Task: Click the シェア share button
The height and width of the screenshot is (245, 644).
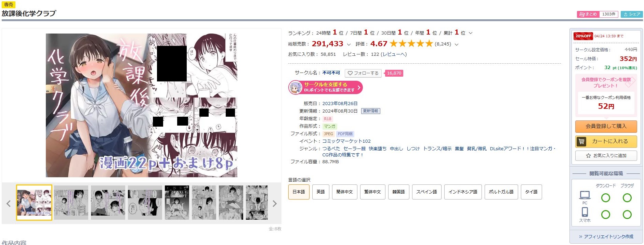Action: click(x=632, y=14)
